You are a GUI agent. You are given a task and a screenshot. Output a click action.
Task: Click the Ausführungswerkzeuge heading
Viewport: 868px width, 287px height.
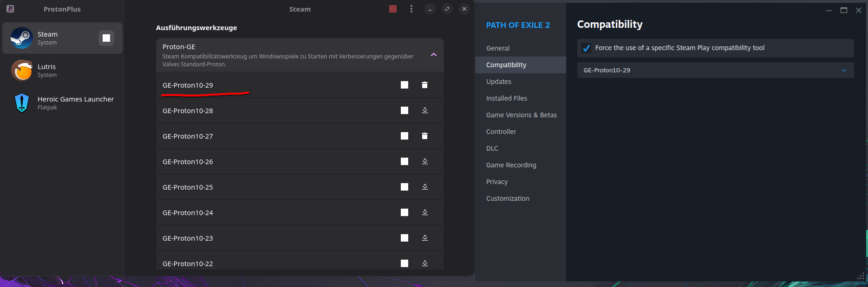(x=196, y=28)
